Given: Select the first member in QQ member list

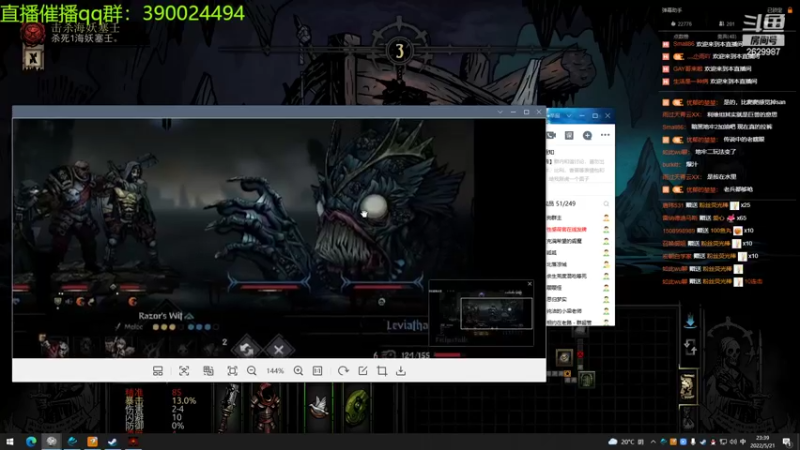Looking at the screenshot, I should pos(578,218).
